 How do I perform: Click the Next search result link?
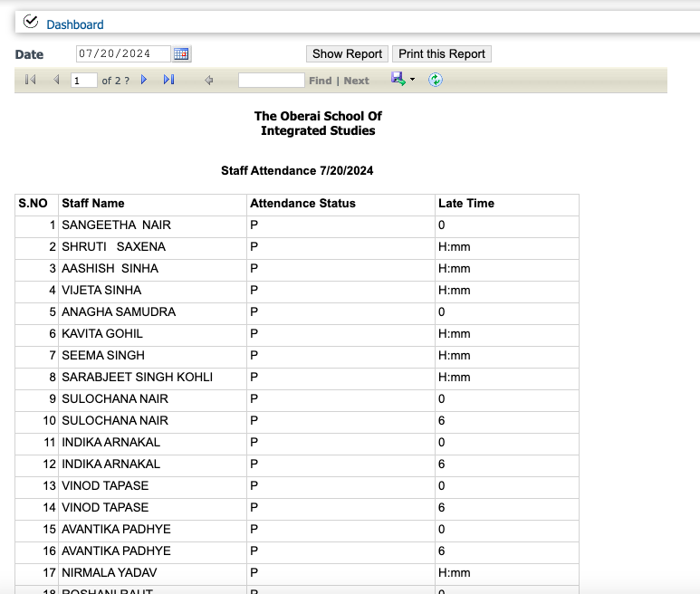pyautogui.click(x=356, y=81)
